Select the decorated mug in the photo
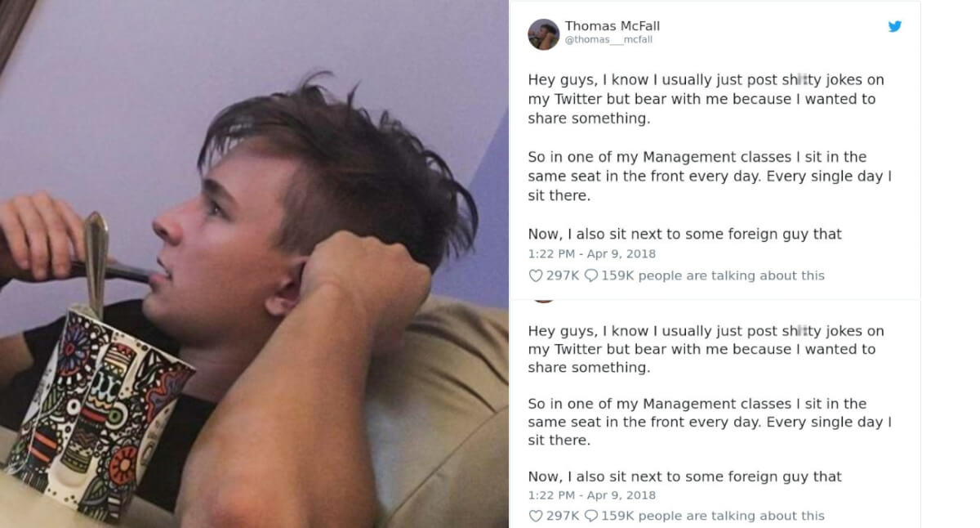Viewport: 980px width, 528px height. pos(98,409)
